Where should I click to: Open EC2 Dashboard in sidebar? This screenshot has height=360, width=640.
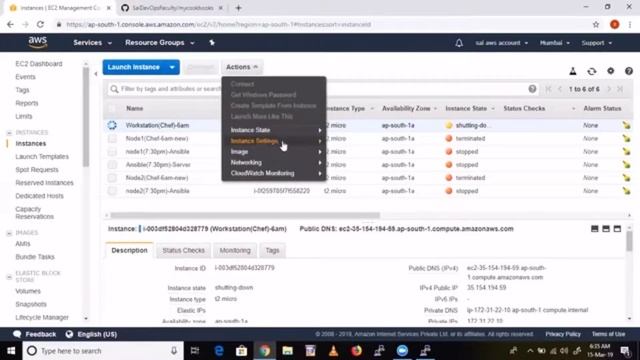[x=39, y=64]
